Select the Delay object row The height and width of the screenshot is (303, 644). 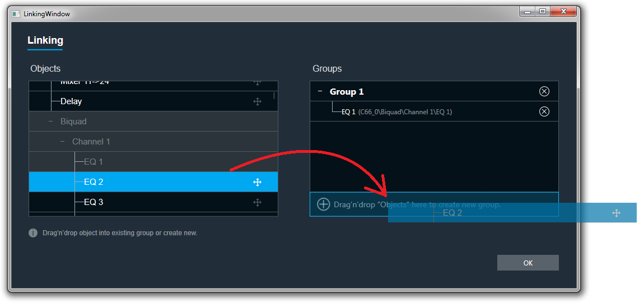pyautogui.click(x=153, y=101)
